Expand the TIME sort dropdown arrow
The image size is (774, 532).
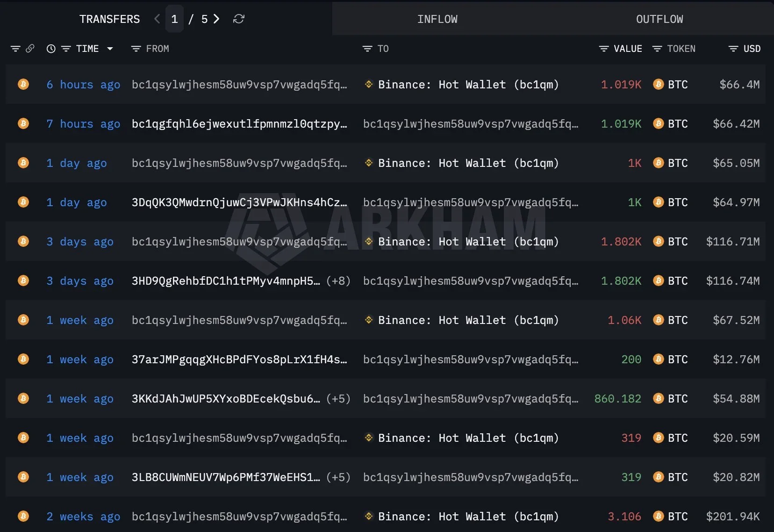coord(110,49)
